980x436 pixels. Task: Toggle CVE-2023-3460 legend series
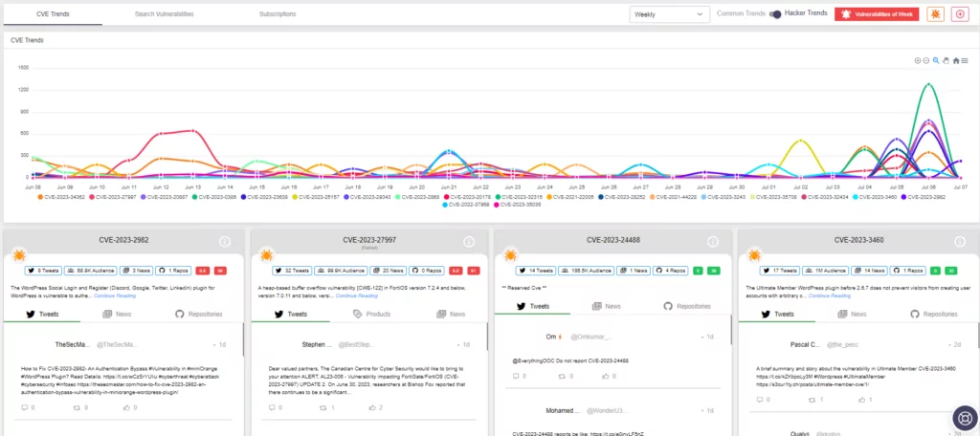[x=873, y=197]
